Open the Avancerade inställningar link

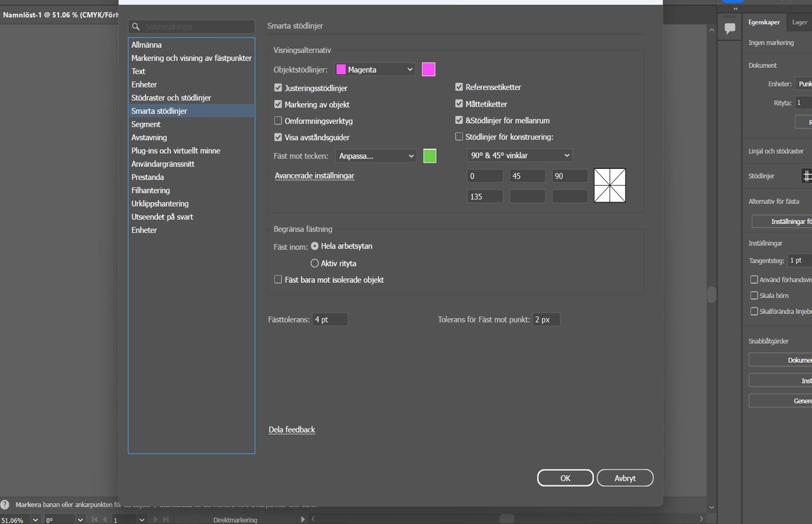point(314,176)
